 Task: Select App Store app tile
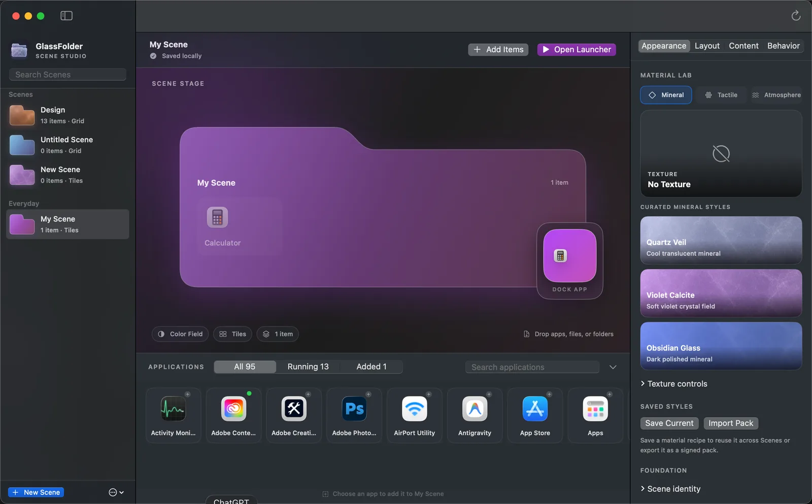(x=535, y=415)
